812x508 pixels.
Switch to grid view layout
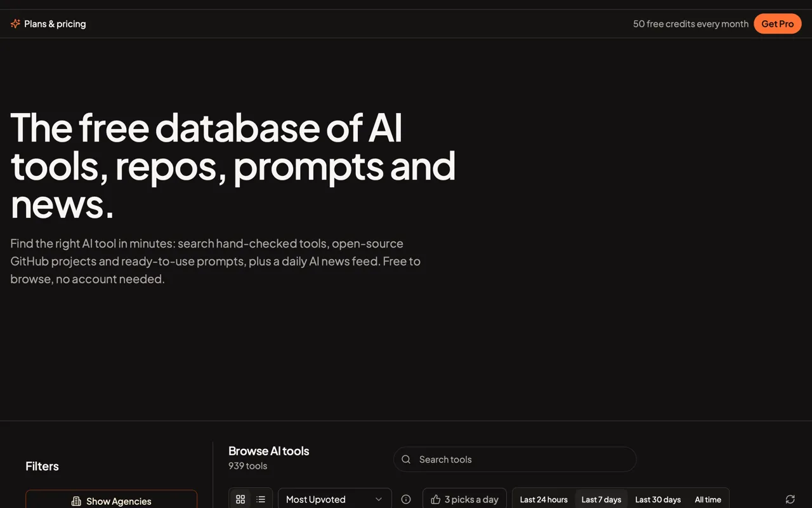pyautogui.click(x=240, y=500)
